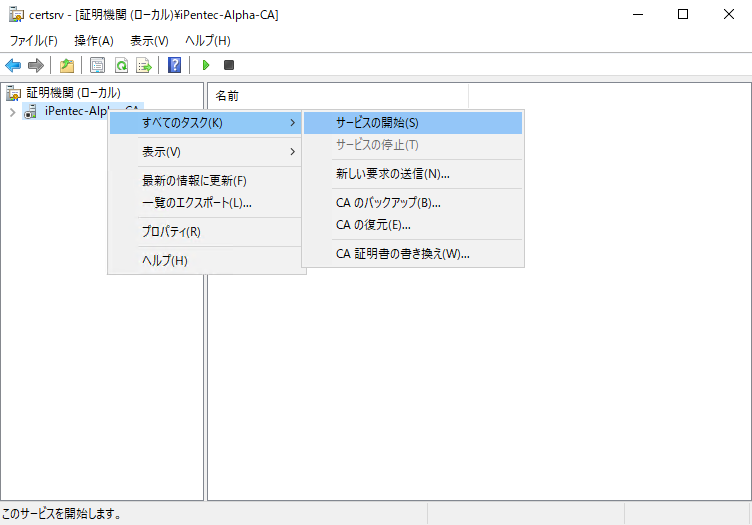Choose 最新の情報に更新(F)
This screenshot has height=525, width=752.
tap(206, 181)
